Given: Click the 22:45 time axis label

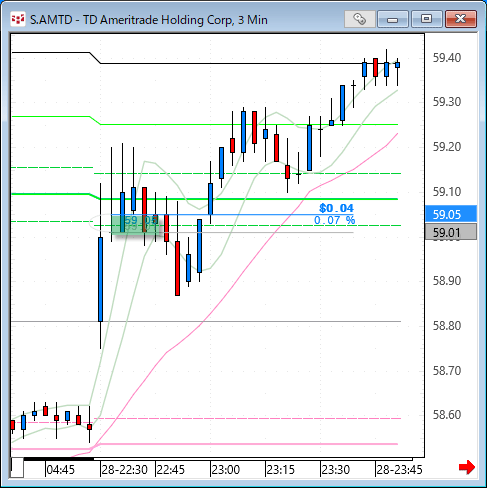Looking at the screenshot, I should tap(170, 470).
